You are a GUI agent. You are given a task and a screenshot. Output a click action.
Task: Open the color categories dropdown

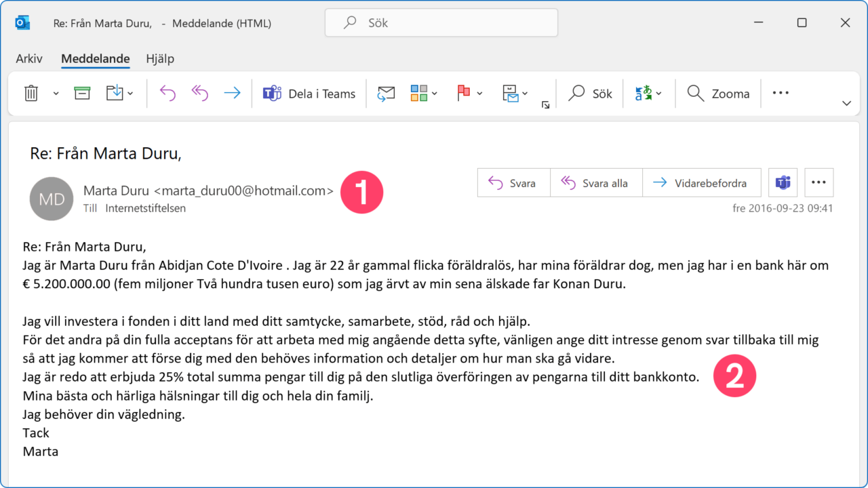pyautogui.click(x=424, y=94)
